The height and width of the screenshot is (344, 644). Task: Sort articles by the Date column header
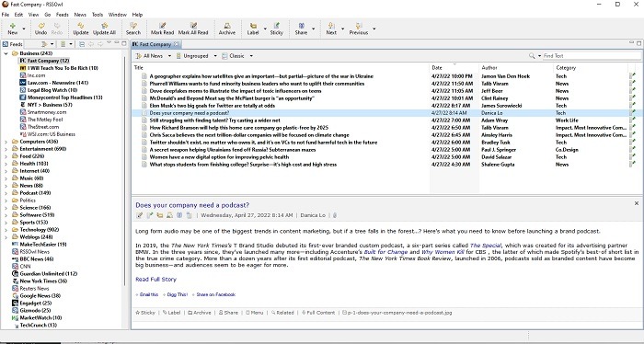[454, 68]
